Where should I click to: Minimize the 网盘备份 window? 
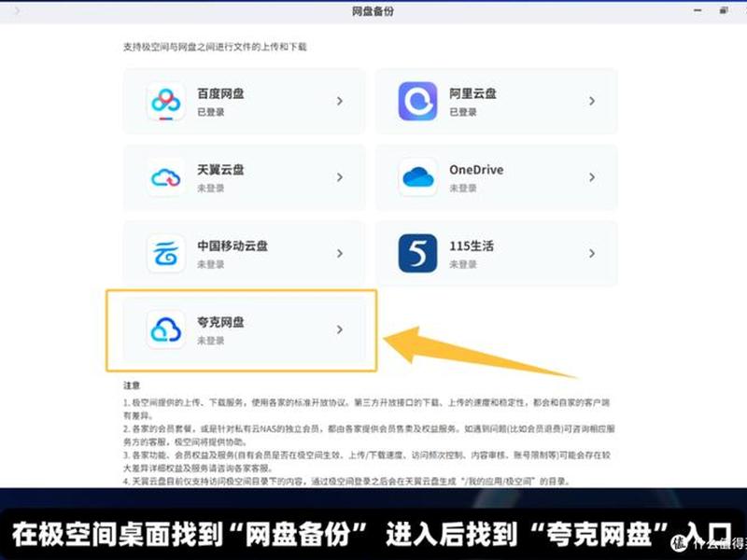(698, 10)
